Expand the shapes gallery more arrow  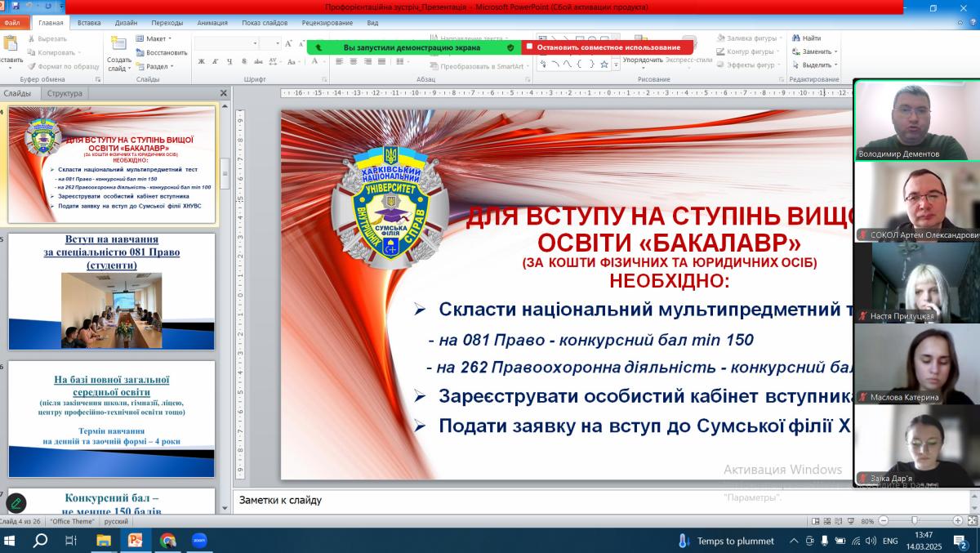click(616, 65)
